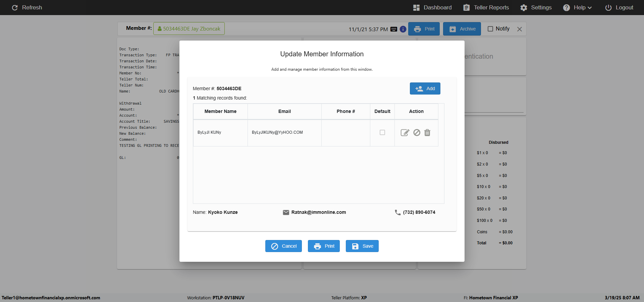Cancel the Update Member Information dialog
Screen dimensions: 644x302
tap(283, 246)
